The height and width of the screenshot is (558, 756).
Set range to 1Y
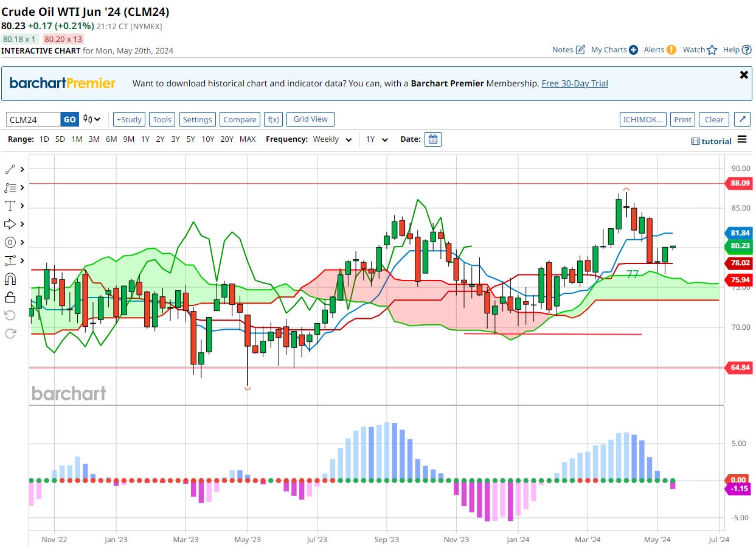[145, 139]
